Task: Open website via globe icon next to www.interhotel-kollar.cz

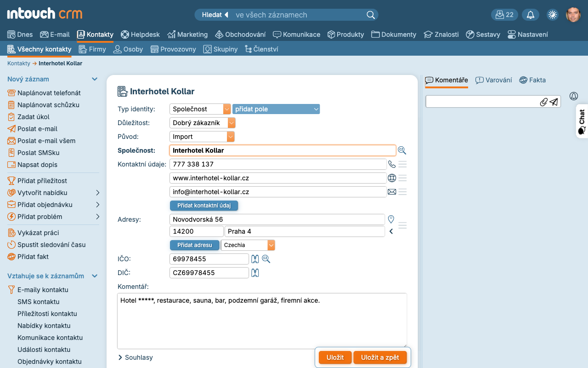Action: click(391, 178)
